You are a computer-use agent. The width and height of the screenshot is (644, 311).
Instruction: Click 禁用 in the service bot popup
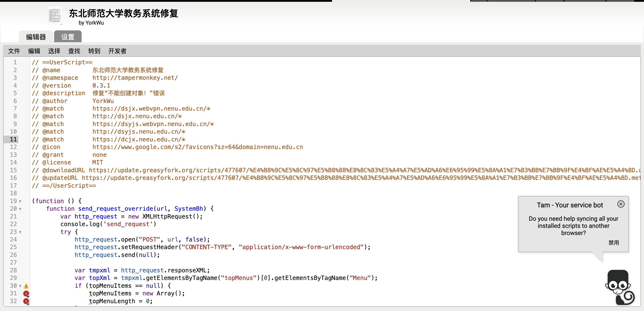click(614, 243)
